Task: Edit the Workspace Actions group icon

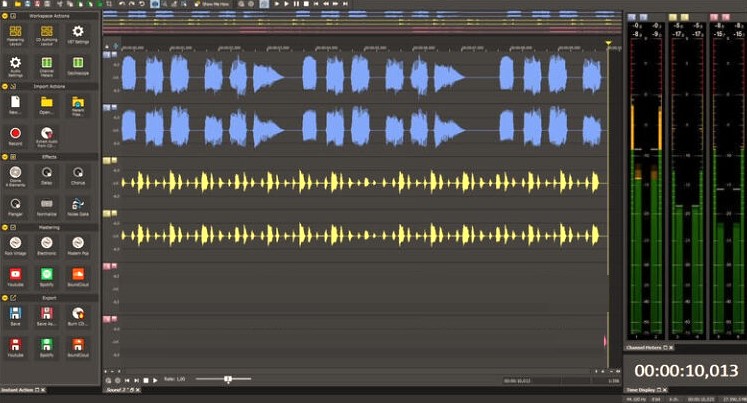Action: [x=13, y=16]
